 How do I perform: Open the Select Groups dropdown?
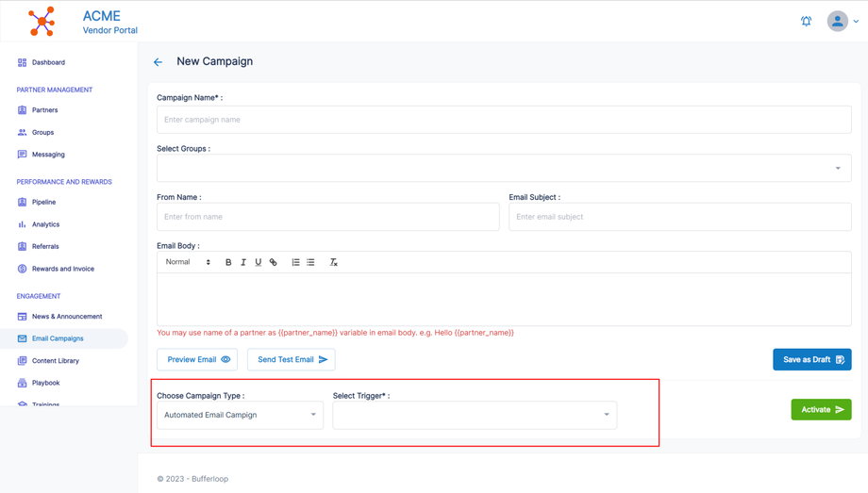(504, 169)
